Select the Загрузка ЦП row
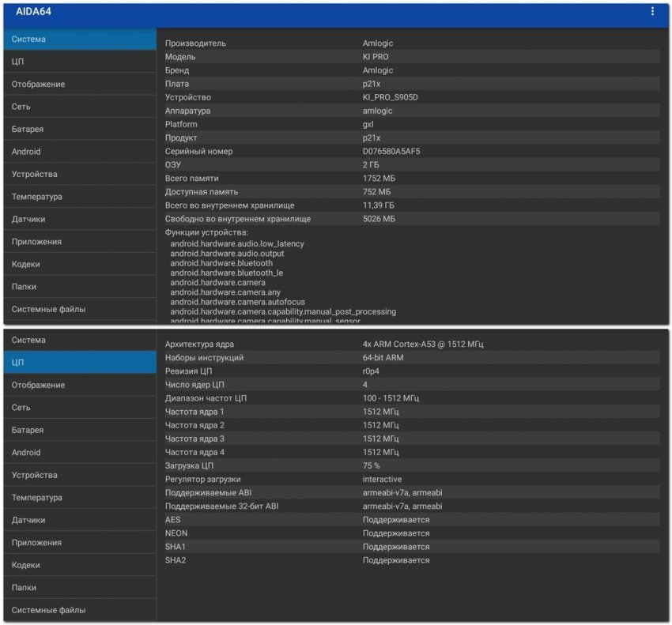The image size is (672, 625). tap(412, 465)
